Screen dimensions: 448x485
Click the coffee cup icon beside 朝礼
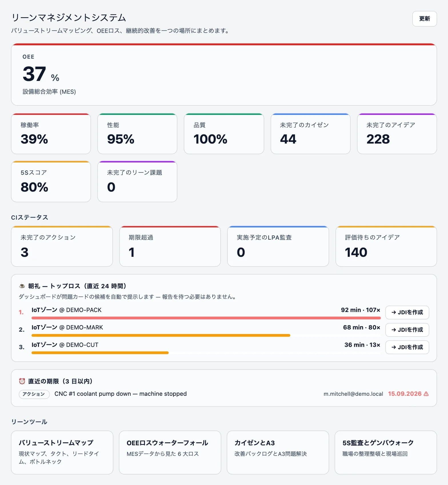[22, 286]
